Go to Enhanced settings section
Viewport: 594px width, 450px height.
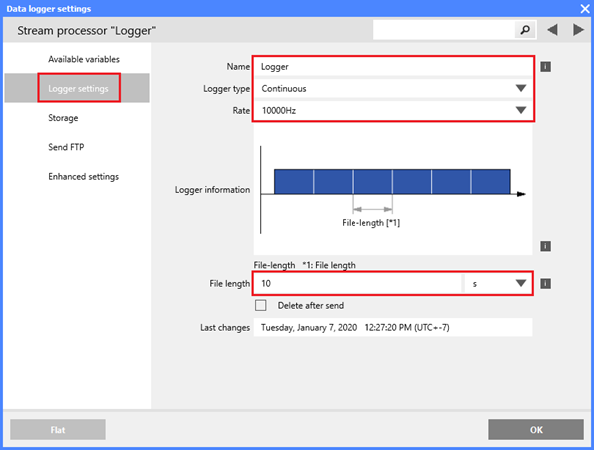[83, 177]
